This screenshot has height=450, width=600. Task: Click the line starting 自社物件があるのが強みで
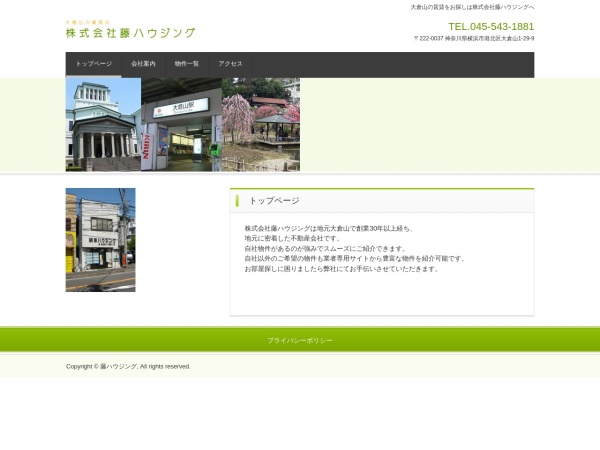pos(325,249)
